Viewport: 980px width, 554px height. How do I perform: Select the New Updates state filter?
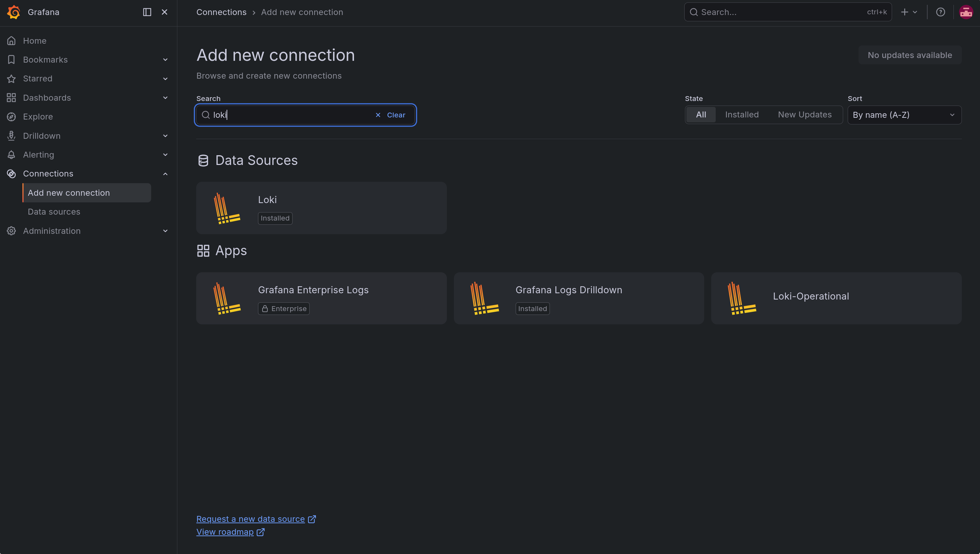click(x=805, y=115)
